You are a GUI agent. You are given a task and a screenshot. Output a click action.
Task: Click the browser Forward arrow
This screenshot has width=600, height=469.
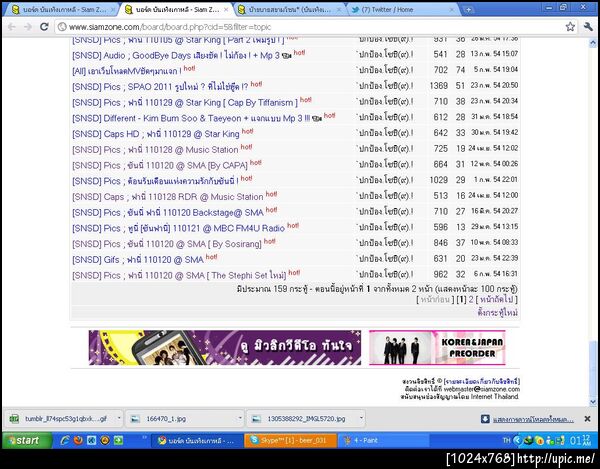click(x=28, y=27)
